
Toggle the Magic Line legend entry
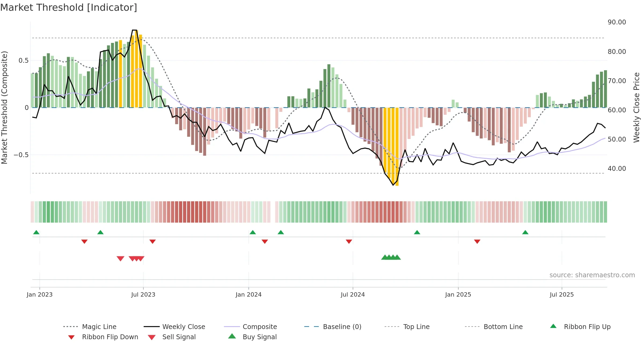90,327
